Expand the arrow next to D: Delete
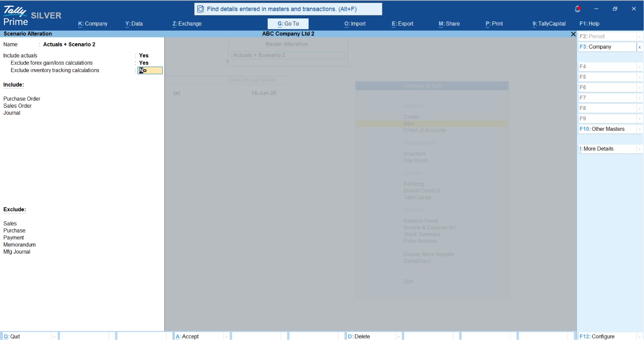Screen dimensions: 644x340 pos(398,336)
